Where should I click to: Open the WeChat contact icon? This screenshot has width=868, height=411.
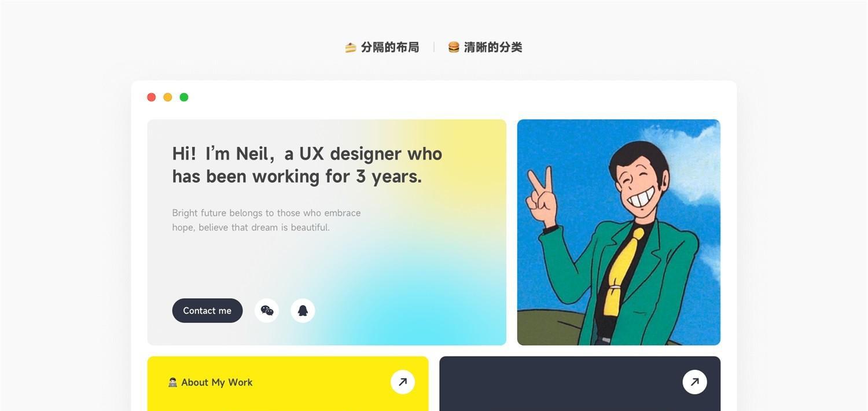[x=267, y=311]
